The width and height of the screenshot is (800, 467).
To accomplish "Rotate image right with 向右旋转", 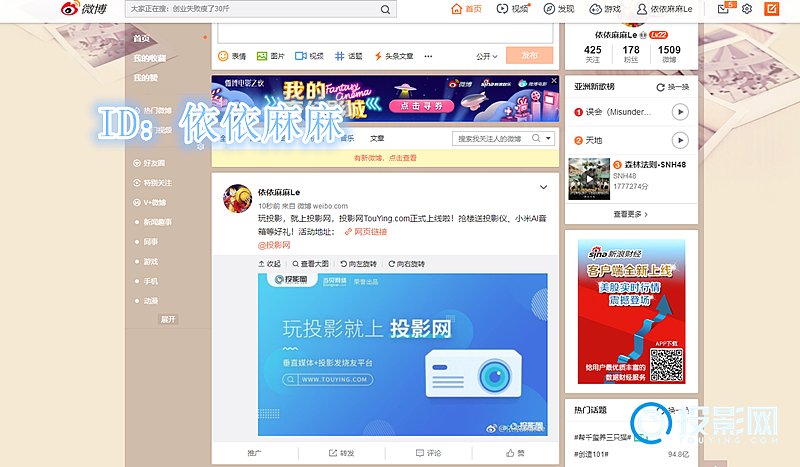I will [407, 264].
